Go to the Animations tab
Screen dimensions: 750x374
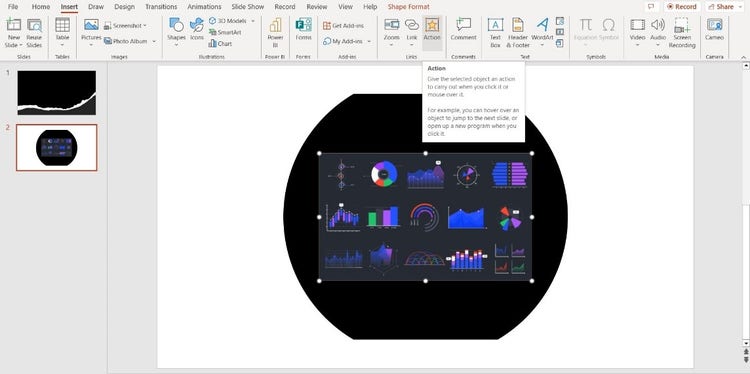[x=205, y=7]
